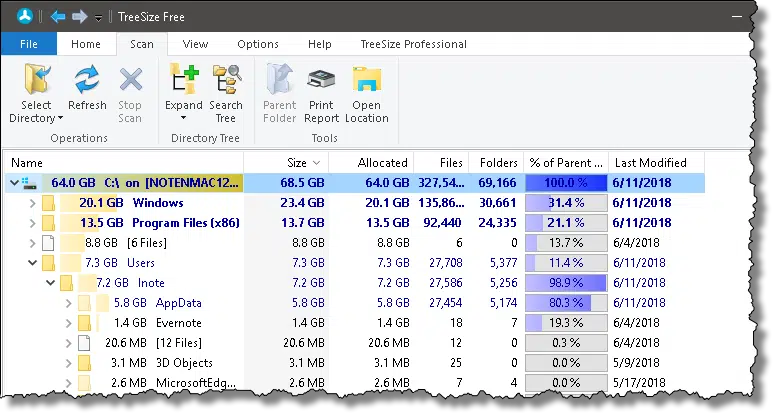This screenshot has width=773, height=413.
Task: Collapse the Users folder node
Action: tap(33, 263)
